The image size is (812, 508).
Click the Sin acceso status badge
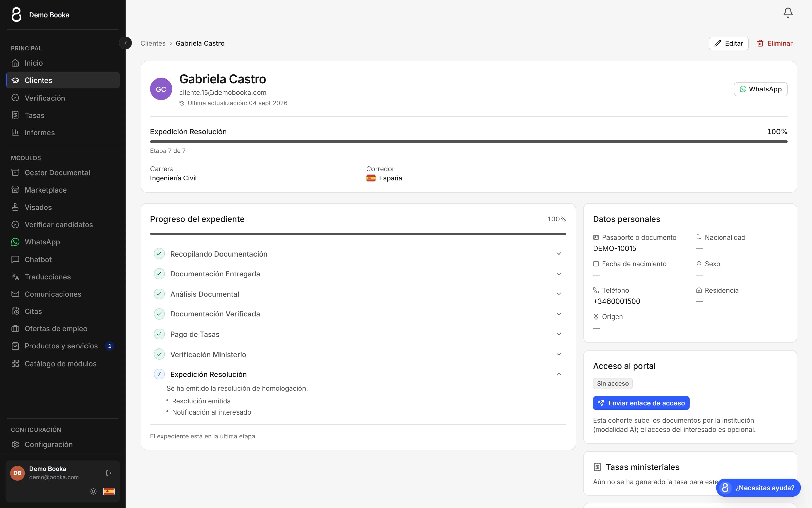[x=612, y=383]
